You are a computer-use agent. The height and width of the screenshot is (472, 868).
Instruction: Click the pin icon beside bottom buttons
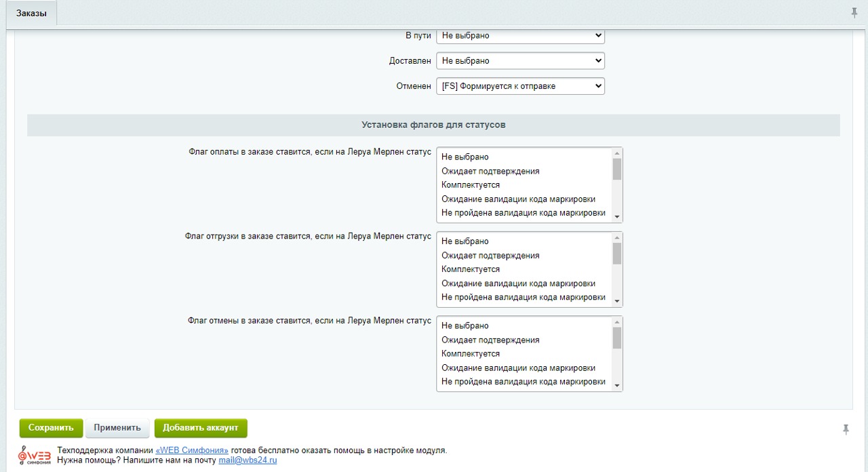846,429
